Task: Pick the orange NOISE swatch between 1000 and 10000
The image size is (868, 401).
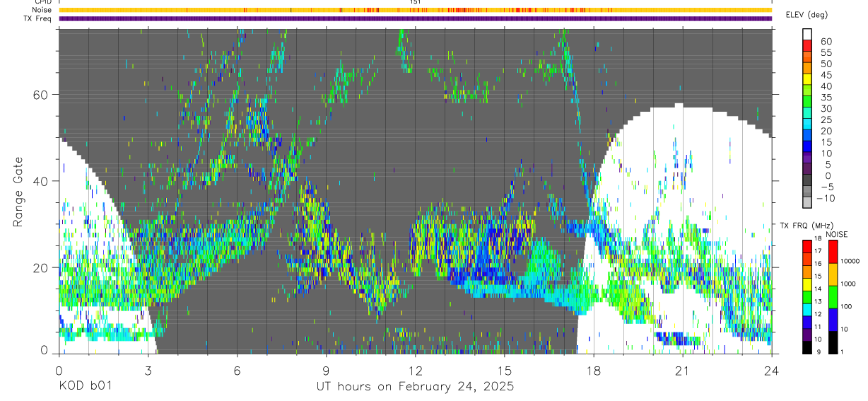Action: (833, 274)
